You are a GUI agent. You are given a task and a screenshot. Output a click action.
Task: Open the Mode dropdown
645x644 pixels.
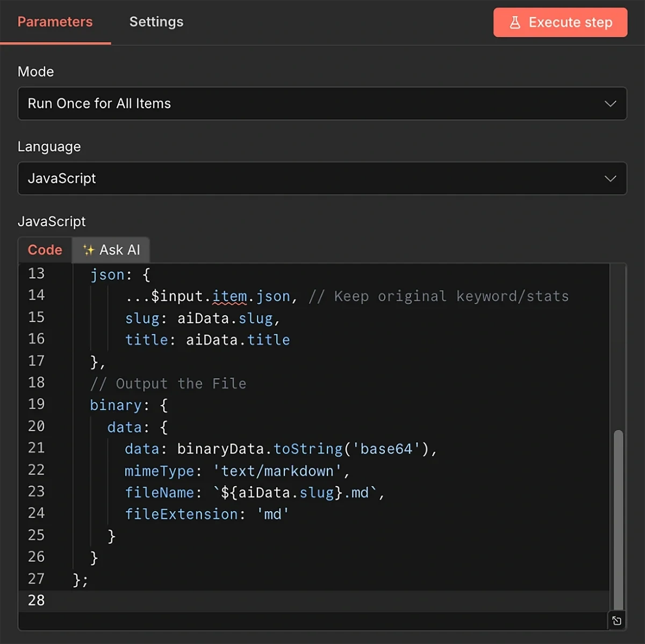(322, 103)
